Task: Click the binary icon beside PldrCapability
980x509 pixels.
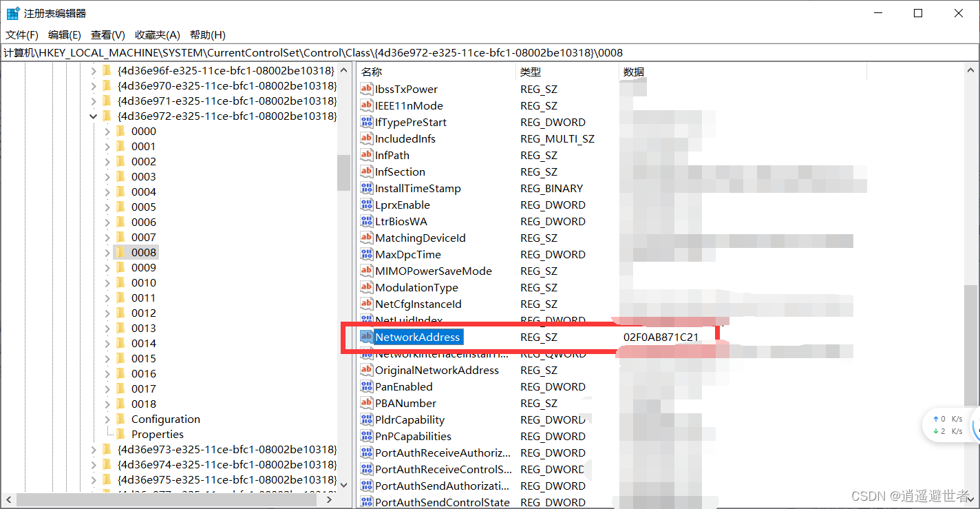Action: (x=367, y=419)
